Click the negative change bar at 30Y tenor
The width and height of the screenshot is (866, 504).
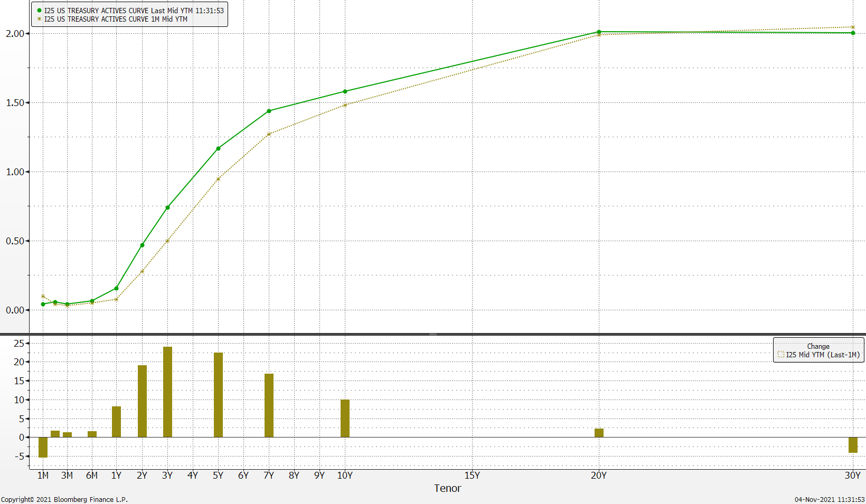click(x=853, y=445)
